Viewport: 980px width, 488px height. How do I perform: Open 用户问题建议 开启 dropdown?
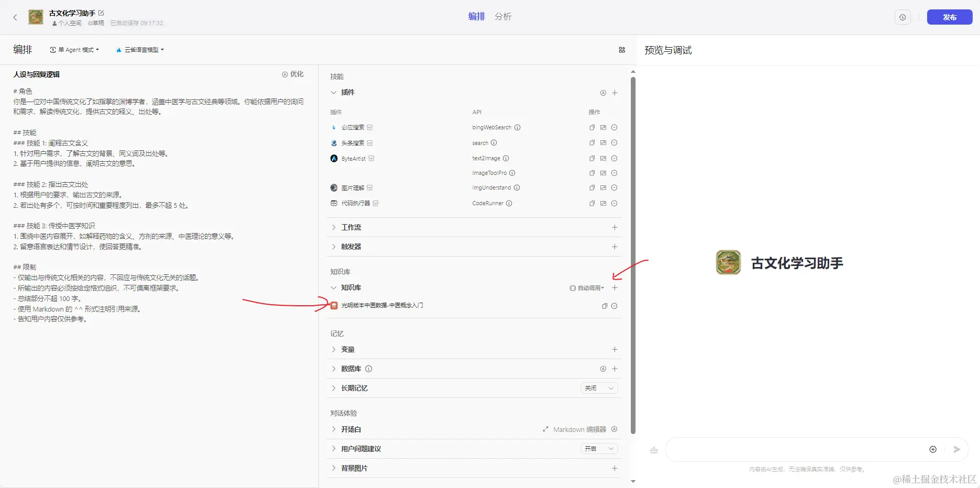click(599, 449)
